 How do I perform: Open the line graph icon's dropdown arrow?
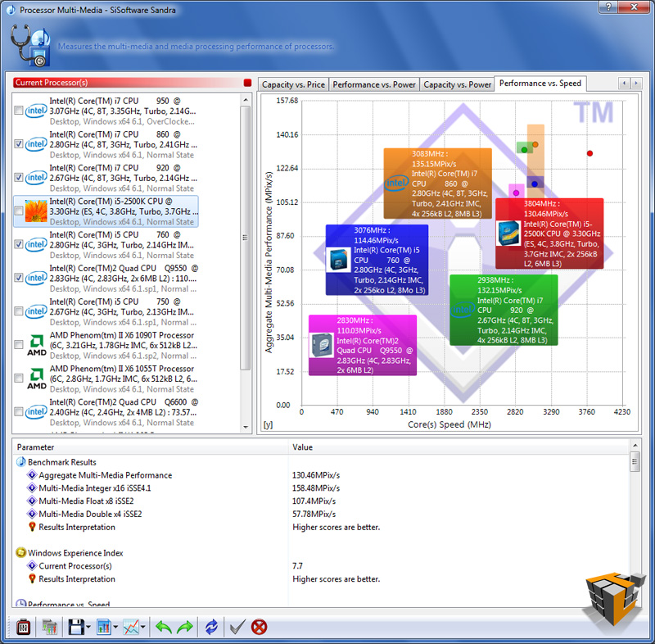click(142, 627)
